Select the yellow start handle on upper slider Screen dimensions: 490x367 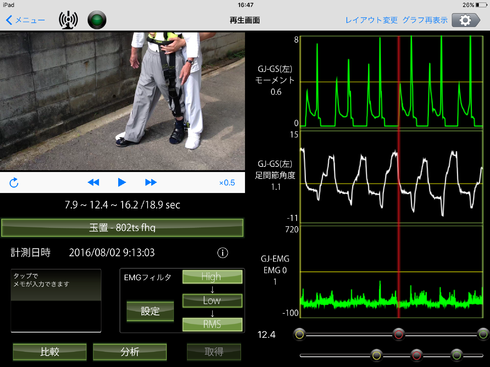pyautogui.click(x=299, y=334)
